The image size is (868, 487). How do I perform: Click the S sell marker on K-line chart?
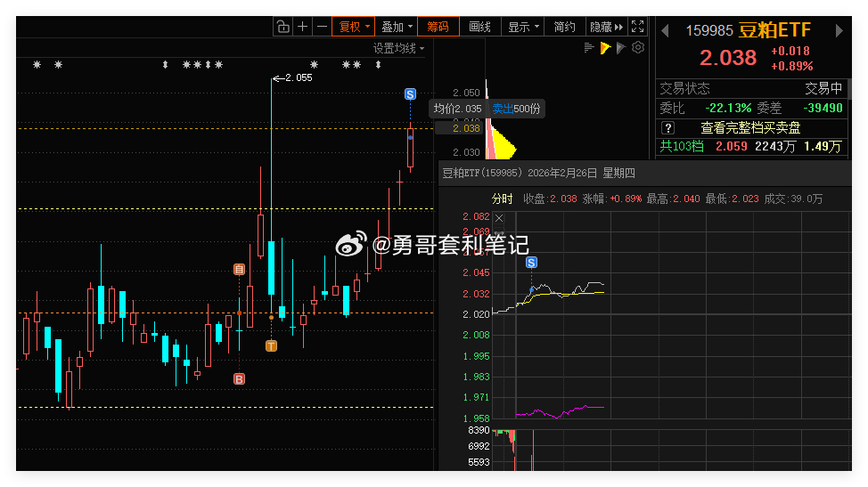(x=410, y=94)
